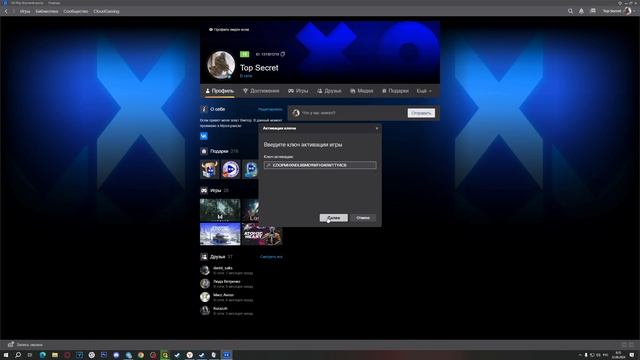Switch to the Достижения tab
The height and width of the screenshot is (360, 640).
point(261,91)
